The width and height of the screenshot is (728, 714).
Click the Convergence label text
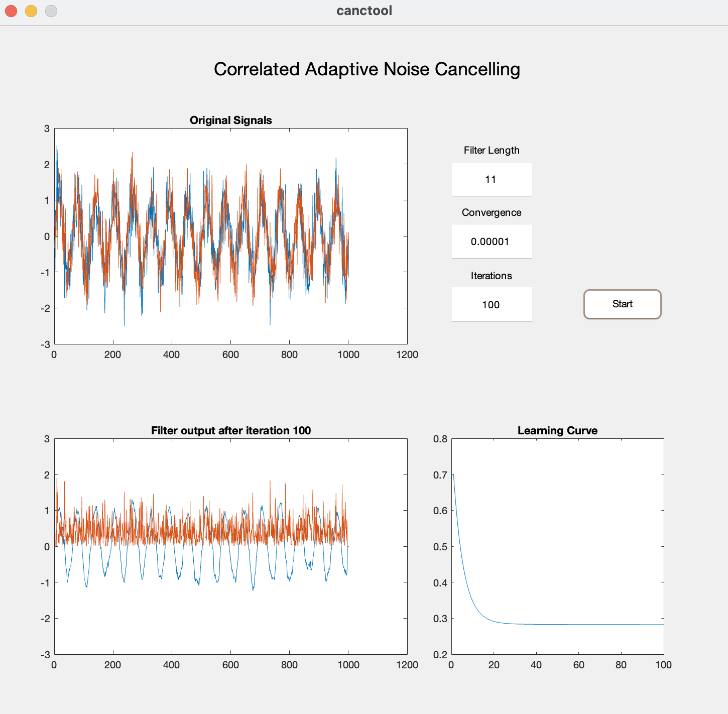click(492, 212)
